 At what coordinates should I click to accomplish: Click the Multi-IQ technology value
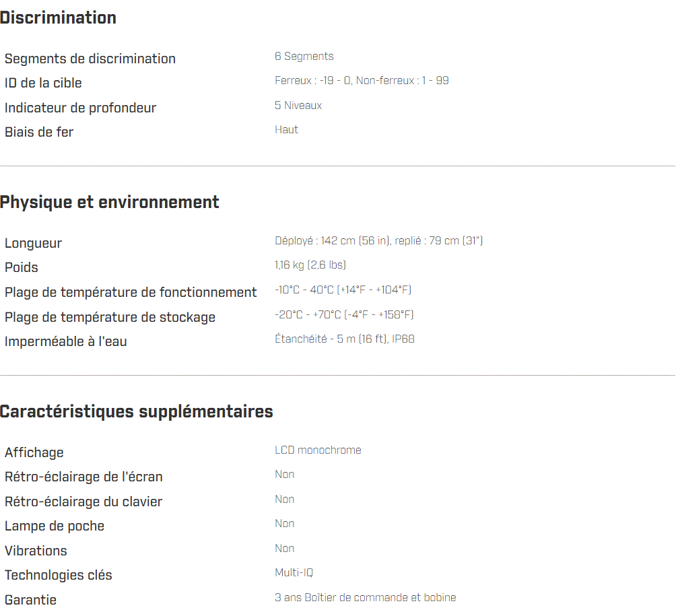click(x=294, y=573)
